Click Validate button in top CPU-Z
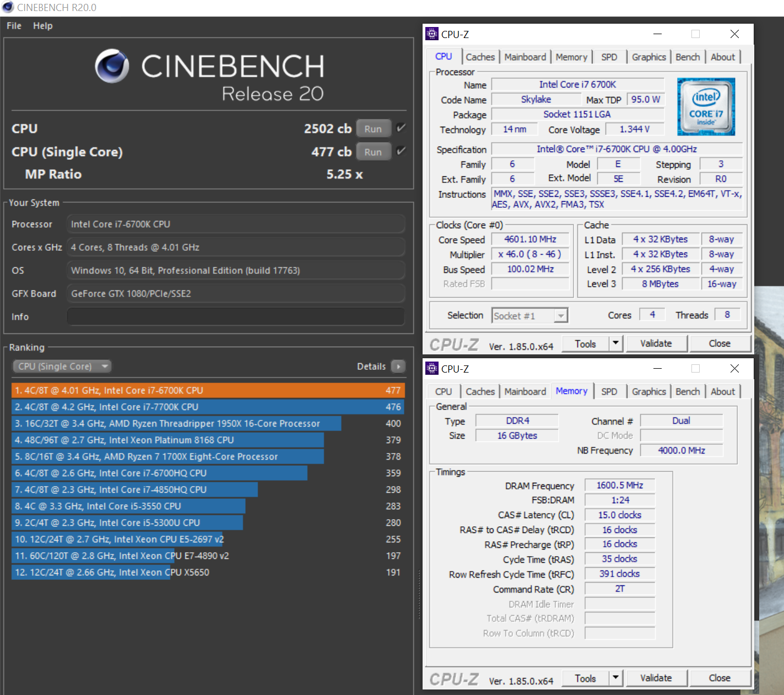This screenshot has width=784, height=695. pos(656,343)
